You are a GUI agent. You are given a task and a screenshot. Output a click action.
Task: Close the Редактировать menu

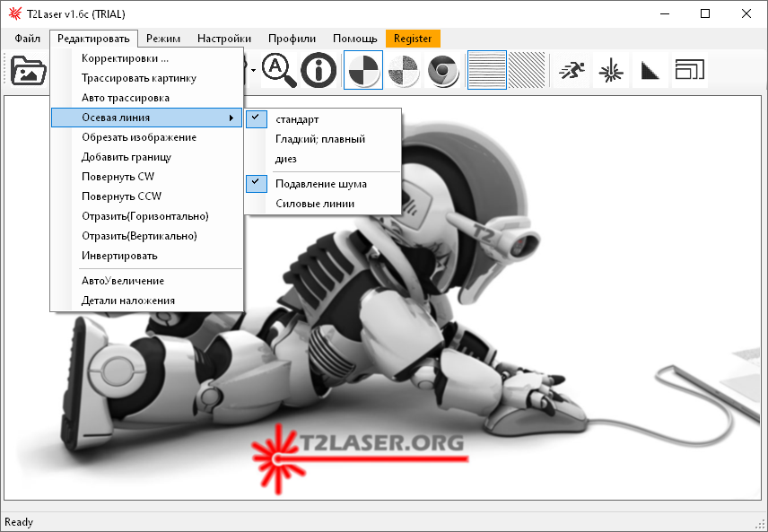click(93, 39)
